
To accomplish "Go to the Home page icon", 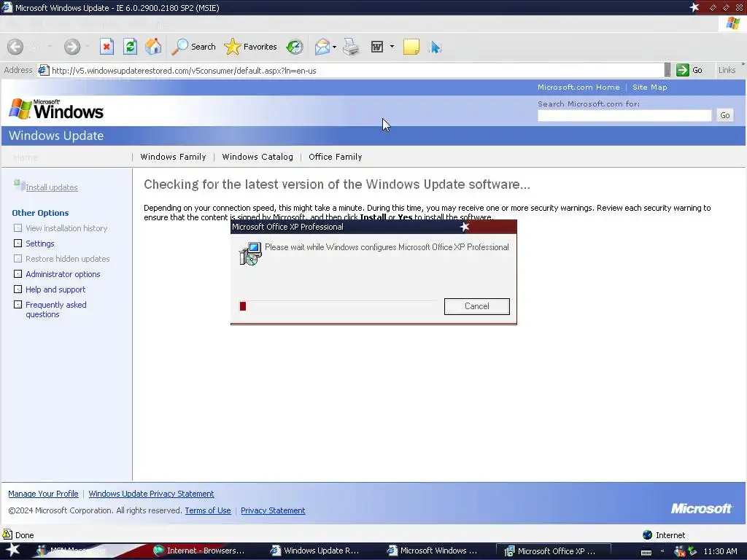I will point(153,47).
